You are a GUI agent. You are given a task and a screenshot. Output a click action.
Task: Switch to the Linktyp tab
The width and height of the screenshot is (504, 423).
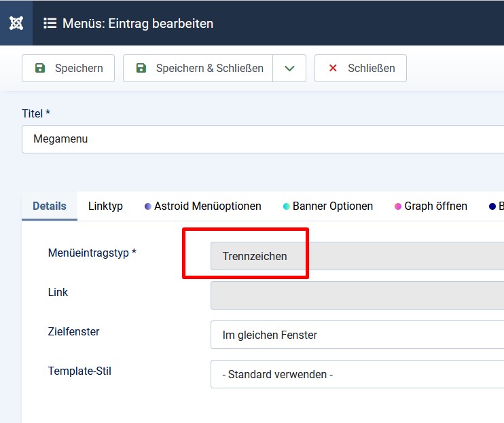click(x=105, y=206)
